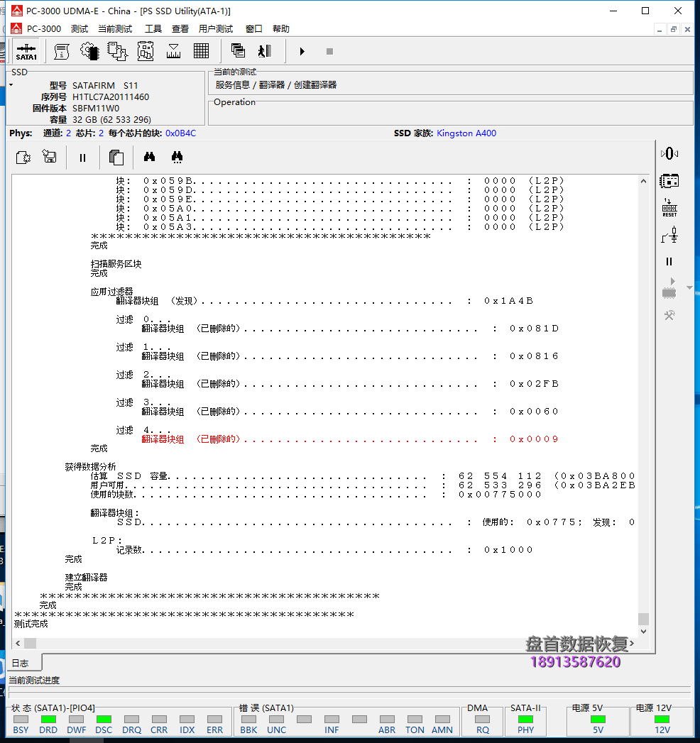Image resolution: width=700 pixels, height=743 pixels.
Task: Click the chip board sidebar icon
Action: (669, 180)
